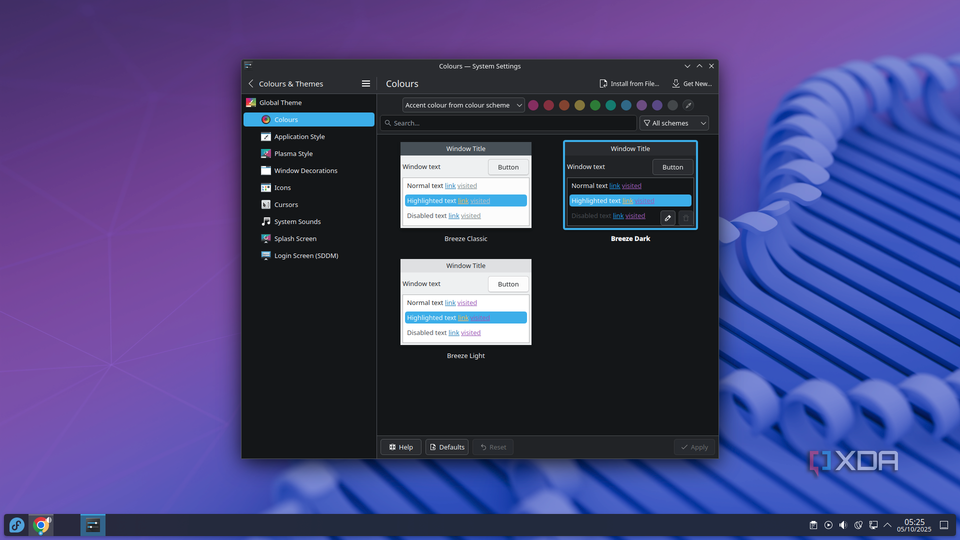Image resolution: width=960 pixels, height=540 pixels.
Task: Open Icons settings page
Action: tap(309, 187)
